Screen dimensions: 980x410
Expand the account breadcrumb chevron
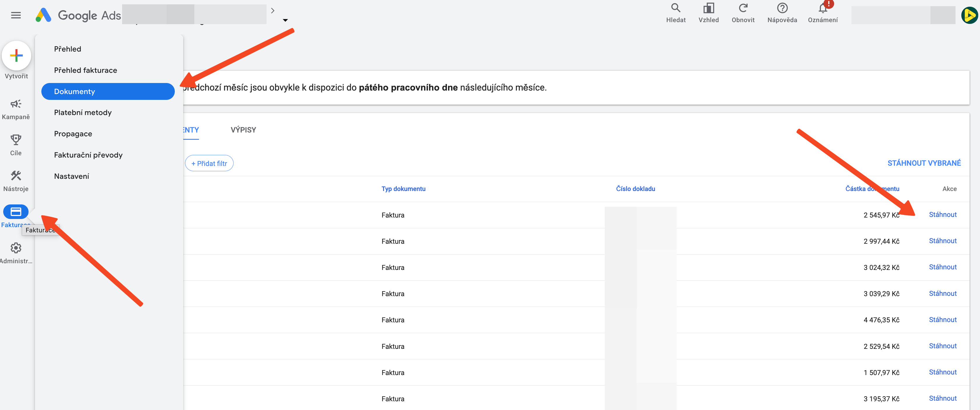coord(272,11)
